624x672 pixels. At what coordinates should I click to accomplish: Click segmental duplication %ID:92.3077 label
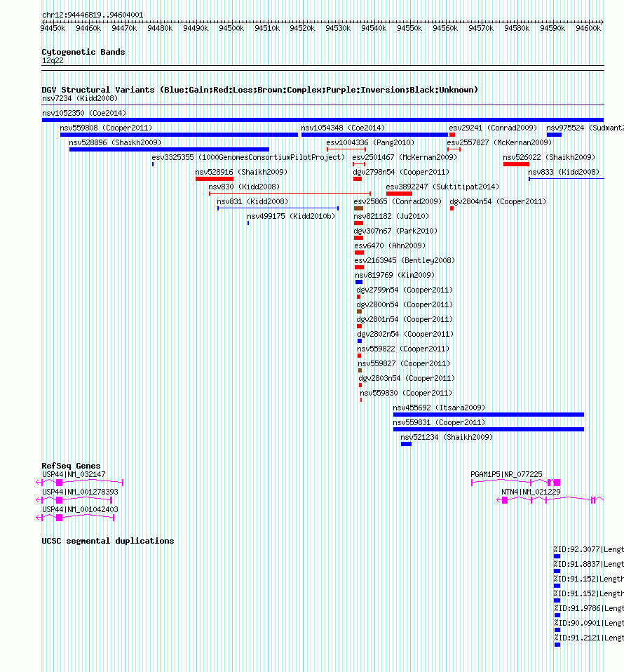pos(588,549)
